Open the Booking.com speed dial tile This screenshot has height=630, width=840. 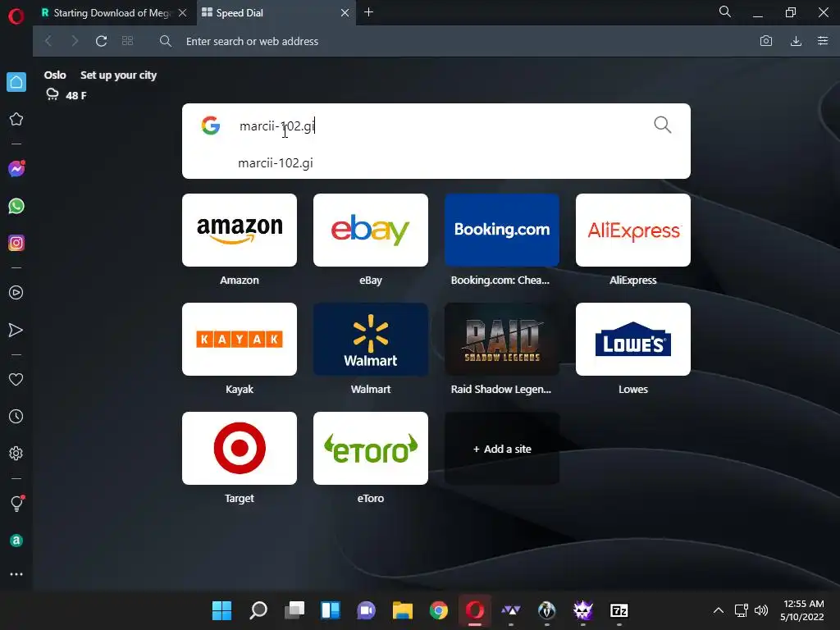502,230
